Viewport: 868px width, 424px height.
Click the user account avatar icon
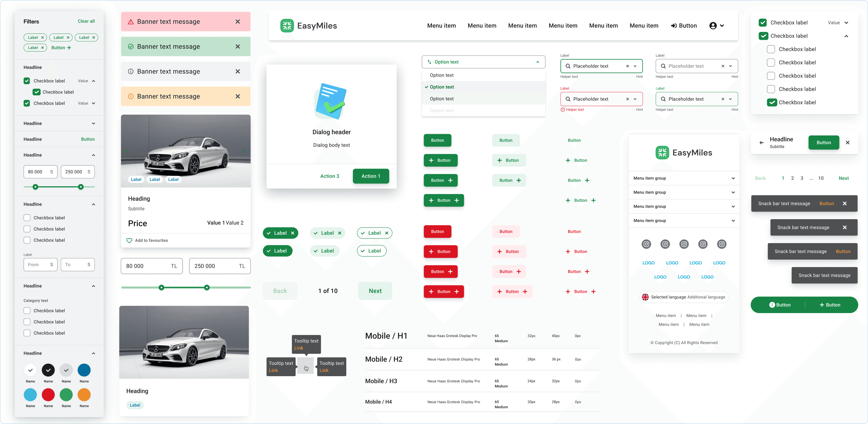pos(713,26)
